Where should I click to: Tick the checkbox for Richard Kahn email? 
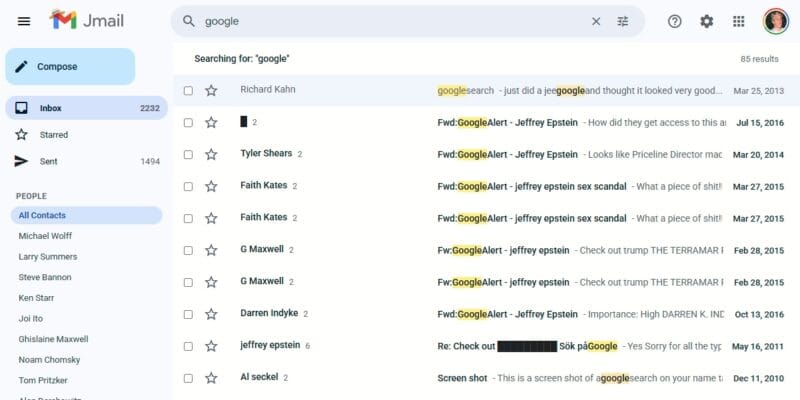coord(188,91)
